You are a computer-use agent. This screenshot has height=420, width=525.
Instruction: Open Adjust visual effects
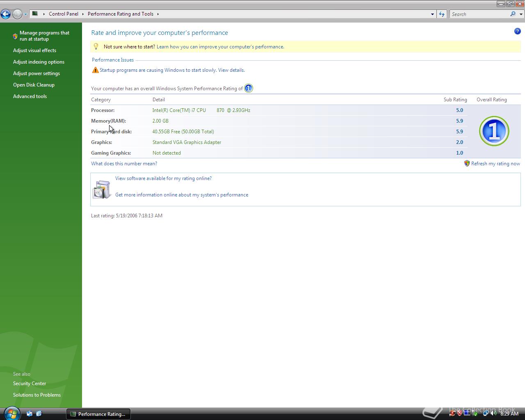pos(34,50)
